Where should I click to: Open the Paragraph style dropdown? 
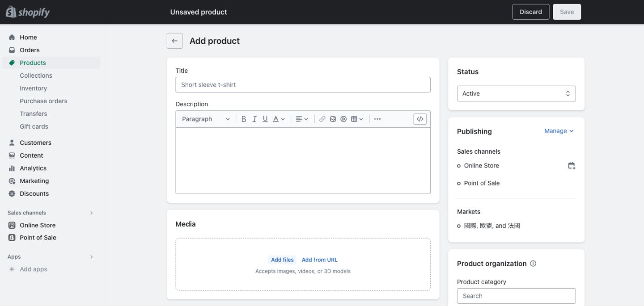[x=206, y=119]
